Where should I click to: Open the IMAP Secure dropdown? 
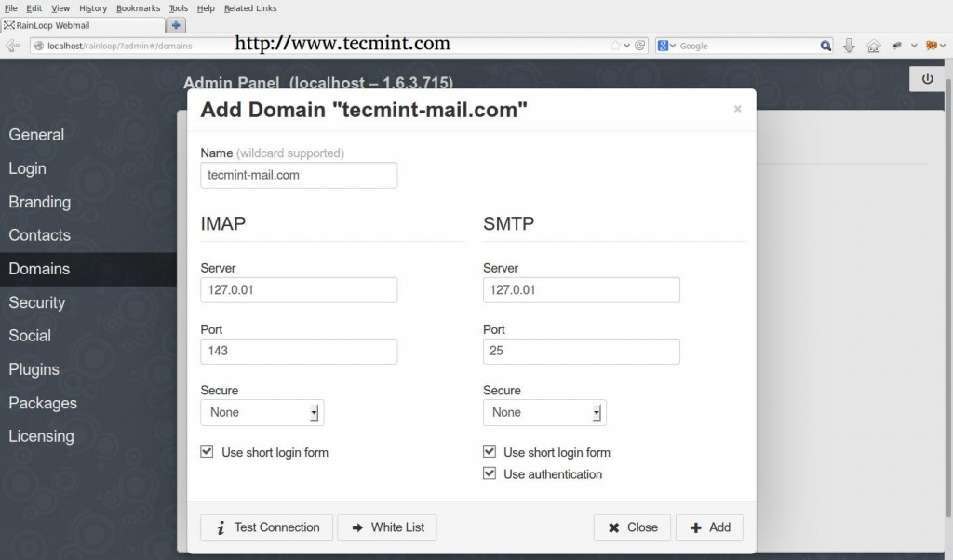click(x=262, y=412)
